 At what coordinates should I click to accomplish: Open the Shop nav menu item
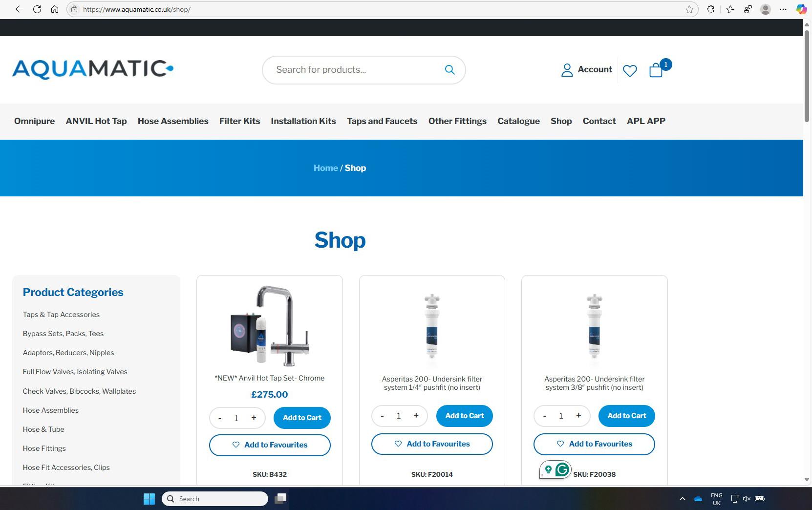point(561,121)
